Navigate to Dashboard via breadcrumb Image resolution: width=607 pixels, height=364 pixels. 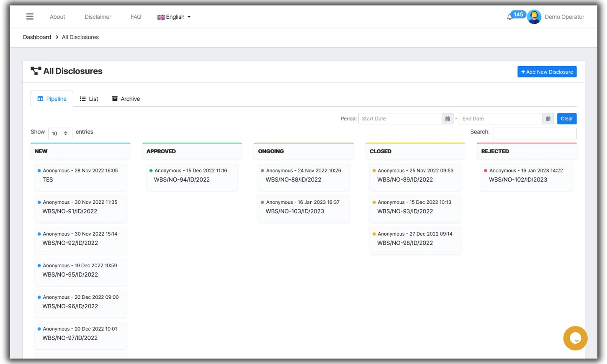(37, 37)
